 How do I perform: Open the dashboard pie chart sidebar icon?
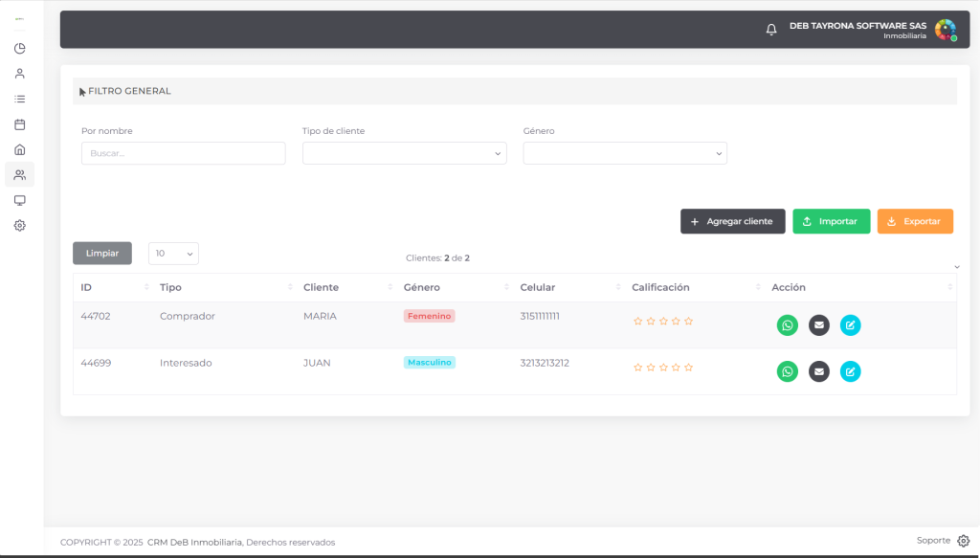tap(19, 49)
